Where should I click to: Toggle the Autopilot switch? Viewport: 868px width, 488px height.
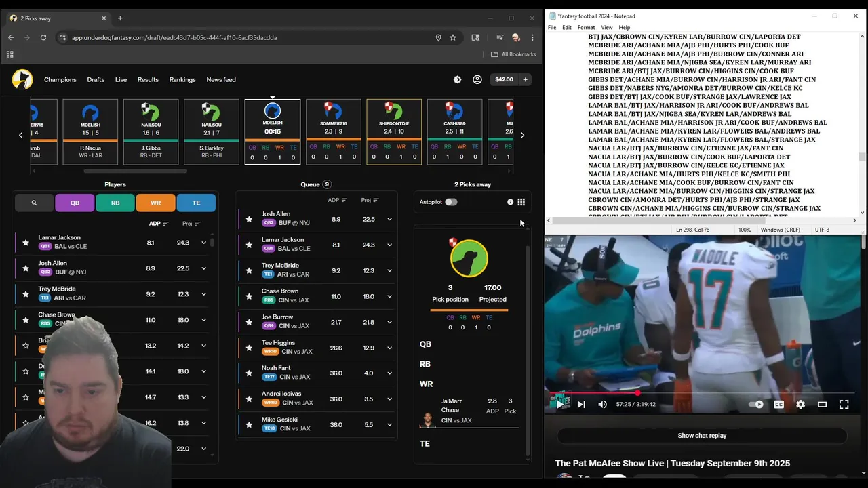(x=451, y=202)
